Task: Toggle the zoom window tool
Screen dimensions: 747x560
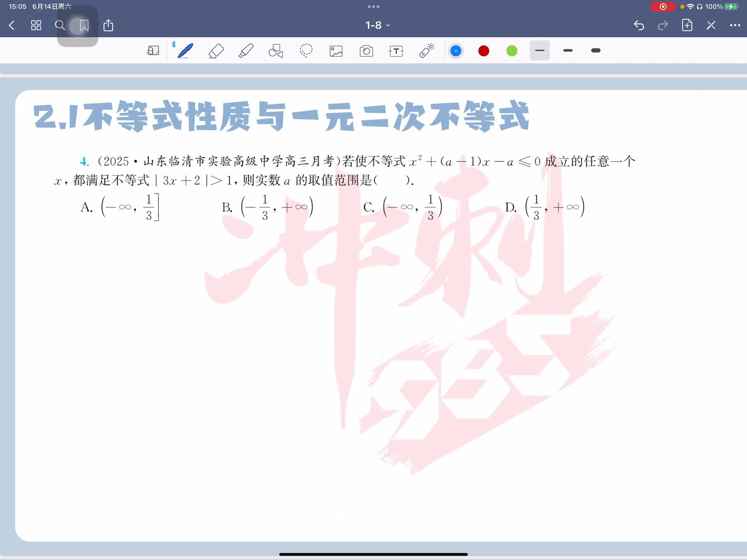Action: [x=153, y=51]
